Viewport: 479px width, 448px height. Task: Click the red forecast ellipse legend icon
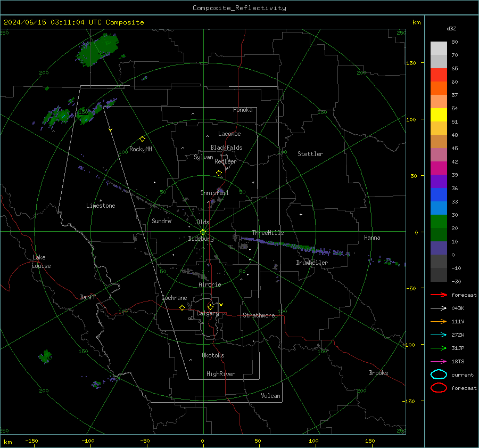[439, 388]
